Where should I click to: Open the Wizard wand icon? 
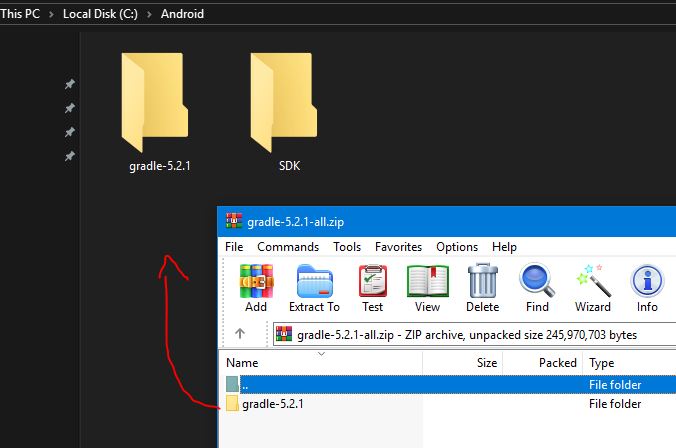pos(593,281)
